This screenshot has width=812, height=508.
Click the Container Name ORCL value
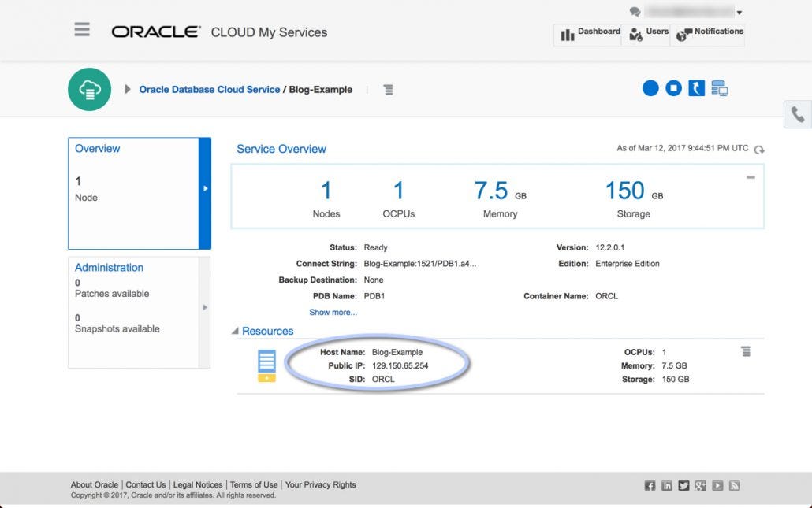click(x=606, y=296)
